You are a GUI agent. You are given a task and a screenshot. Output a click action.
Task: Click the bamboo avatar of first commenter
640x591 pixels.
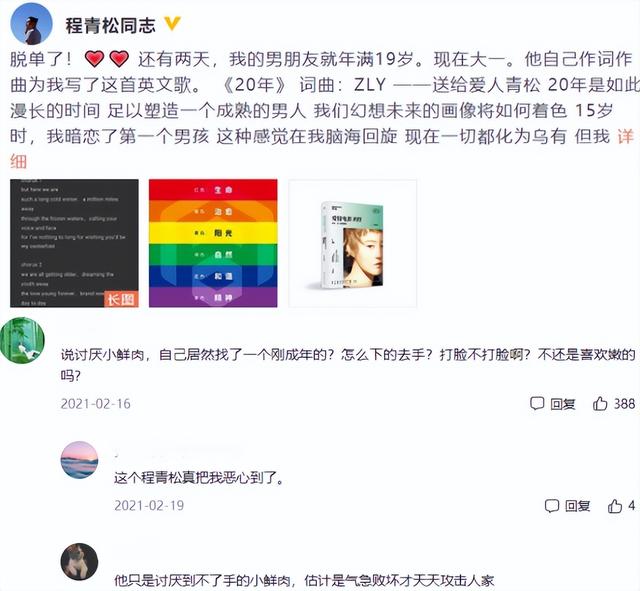[22, 340]
